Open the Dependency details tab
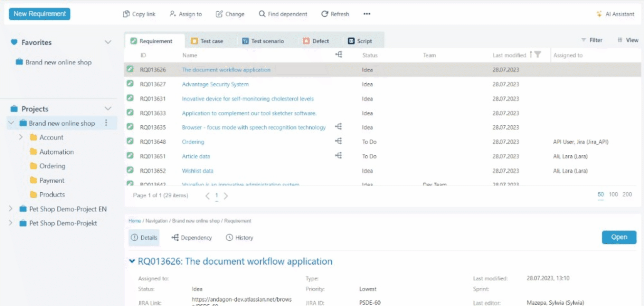 point(192,238)
